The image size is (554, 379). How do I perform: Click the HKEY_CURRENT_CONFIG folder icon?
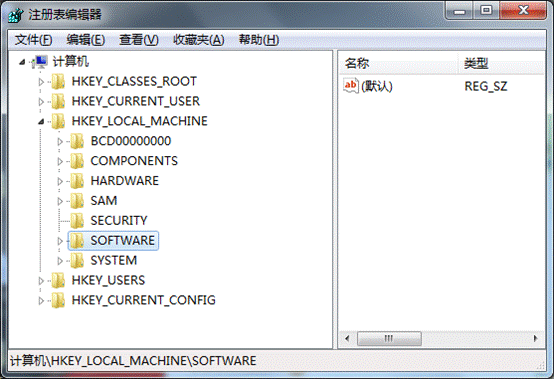tap(58, 300)
